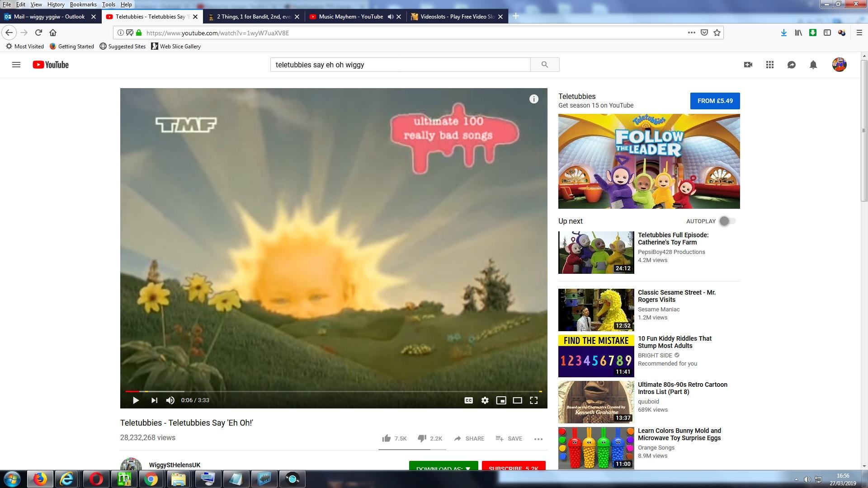The image size is (868, 488).
Task: Save the video to a playlist
Action: pos(509,438)
